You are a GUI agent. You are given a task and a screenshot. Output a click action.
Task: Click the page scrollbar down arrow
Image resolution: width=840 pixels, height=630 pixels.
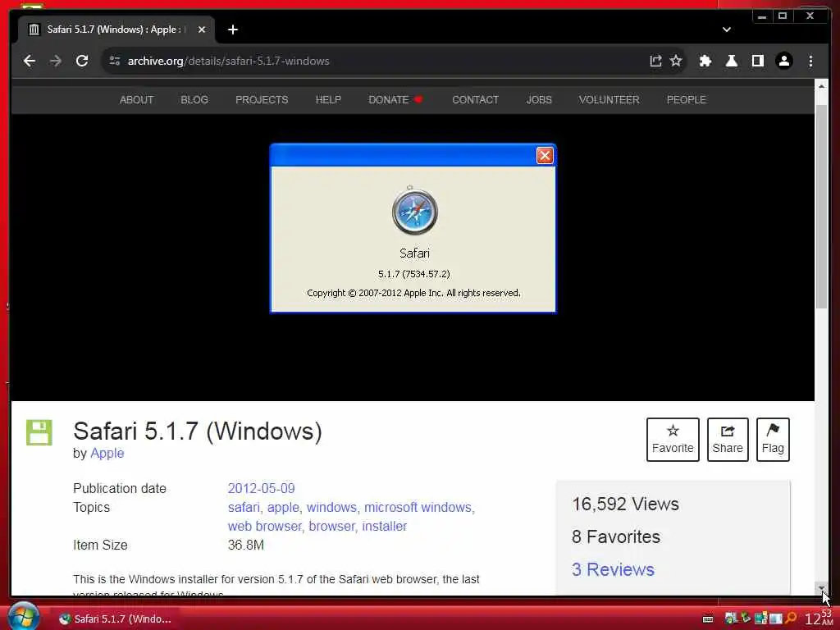point(821,588)
